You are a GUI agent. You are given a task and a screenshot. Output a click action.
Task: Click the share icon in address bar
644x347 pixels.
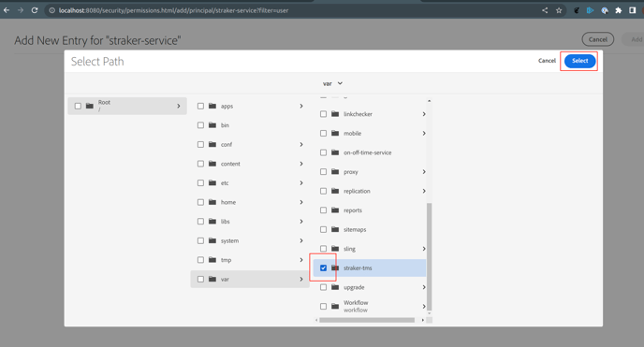tap(545, 10)
